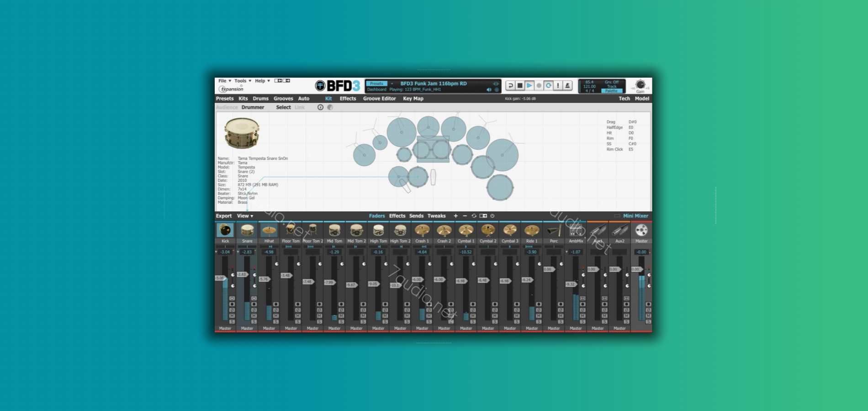Switch to the Groove Editor tab
Viewport: 868px width, 411px height.
point(380,99)
